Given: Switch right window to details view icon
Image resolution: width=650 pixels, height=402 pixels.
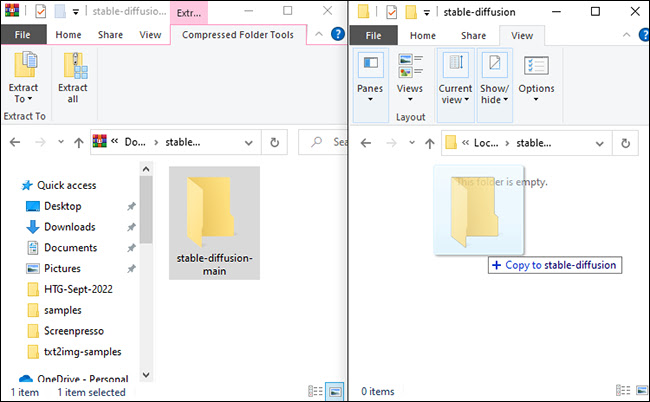Looking at the screenshot, I should point(623,390).
